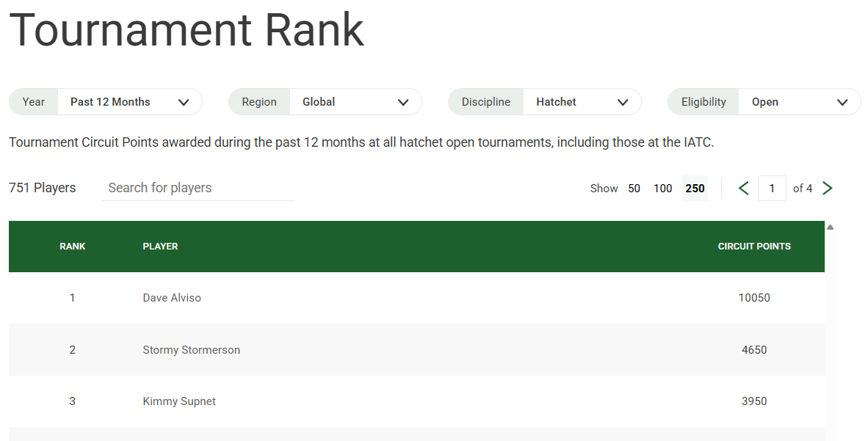The height and width of the screenshot is (441, 868).
Task: Click the page number input box
Action: click(772, 189)
